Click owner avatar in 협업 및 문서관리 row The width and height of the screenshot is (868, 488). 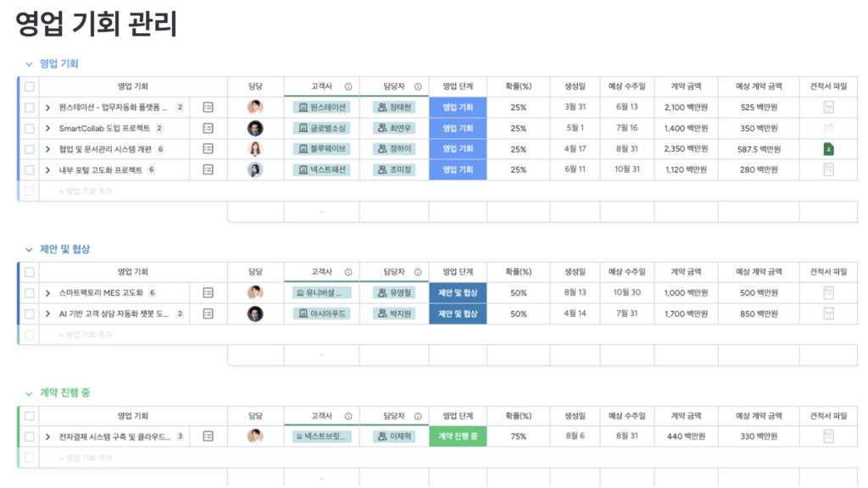tap(255, 149)
